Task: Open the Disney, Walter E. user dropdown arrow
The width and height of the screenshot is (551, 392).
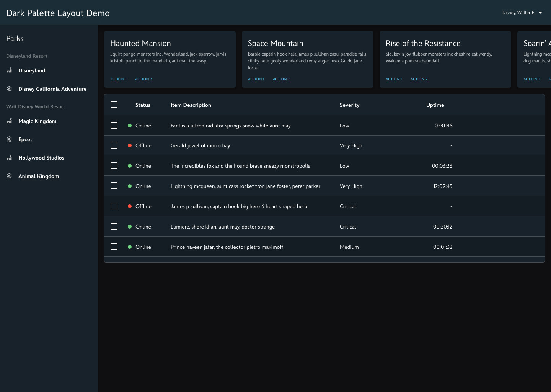Action: pos(540,13)
